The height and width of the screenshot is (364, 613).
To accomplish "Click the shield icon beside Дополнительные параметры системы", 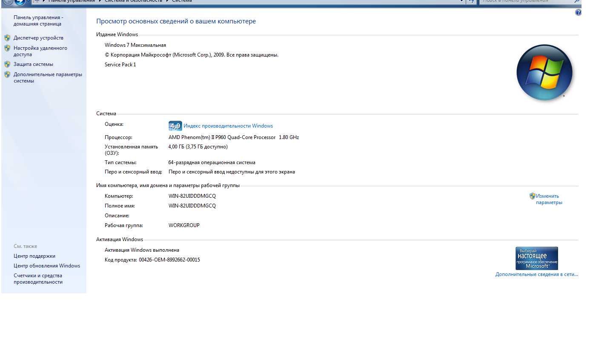I will [7, 74].
